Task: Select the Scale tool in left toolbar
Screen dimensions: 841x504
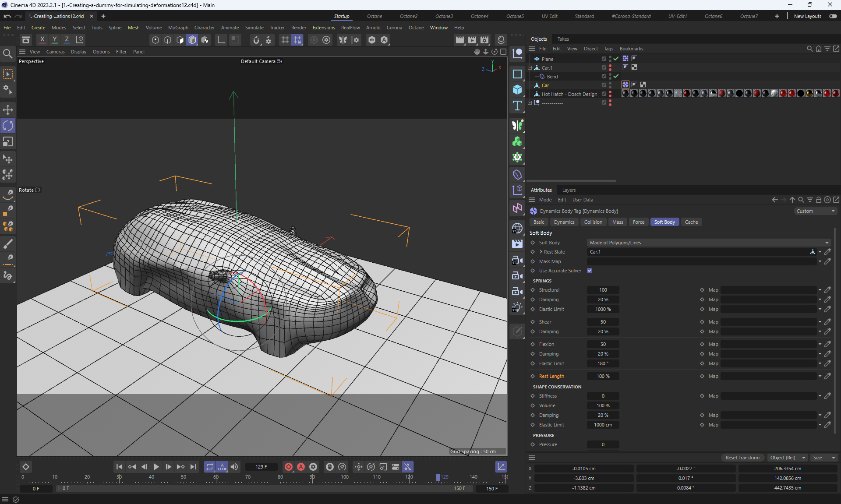Action: tap(8, 142)
